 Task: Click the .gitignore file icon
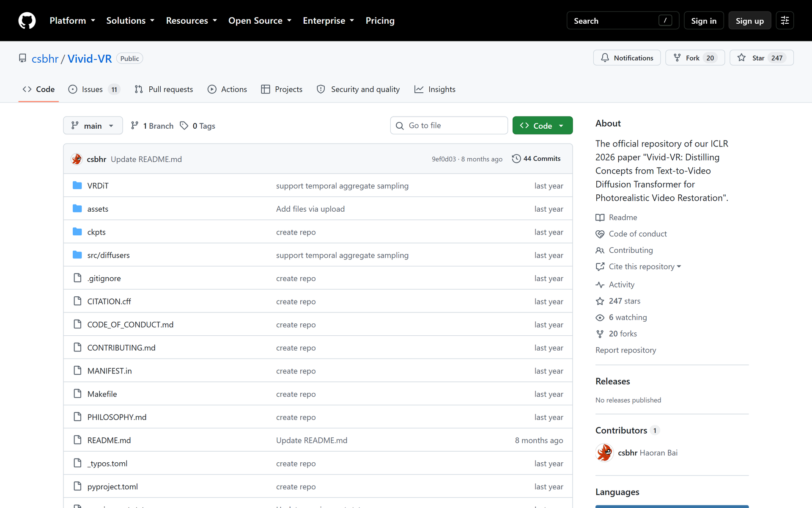(77, 278)
